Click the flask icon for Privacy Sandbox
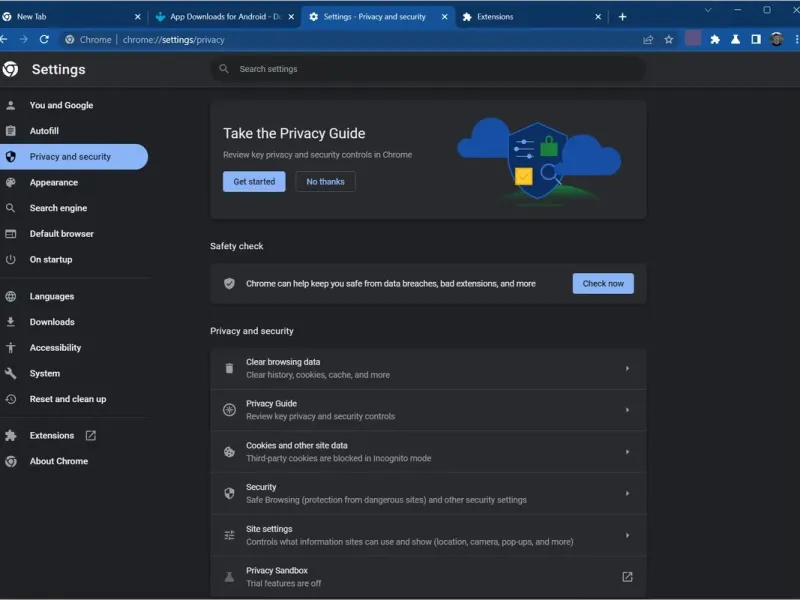The height and width of the screenshot is (600, 800). tap(229, 577)
